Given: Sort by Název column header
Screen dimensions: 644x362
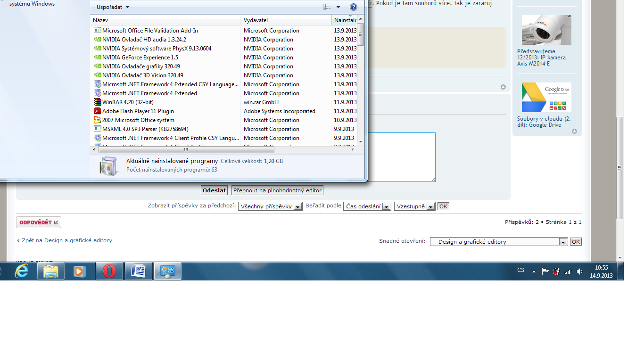Looking at the screenshot, I should (165, 20).
